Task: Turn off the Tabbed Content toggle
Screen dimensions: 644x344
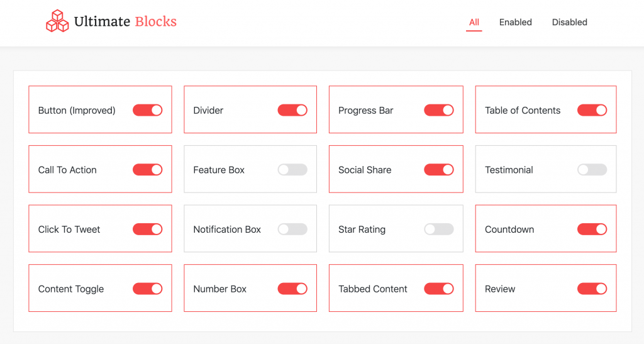Action: coord(438,289)
